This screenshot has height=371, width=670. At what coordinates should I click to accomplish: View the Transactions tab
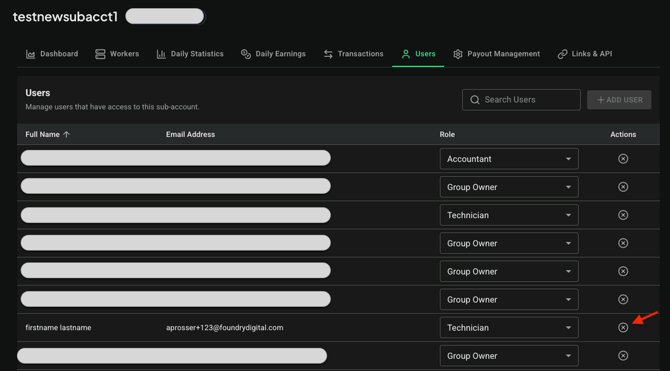click(x=353, y=54)
